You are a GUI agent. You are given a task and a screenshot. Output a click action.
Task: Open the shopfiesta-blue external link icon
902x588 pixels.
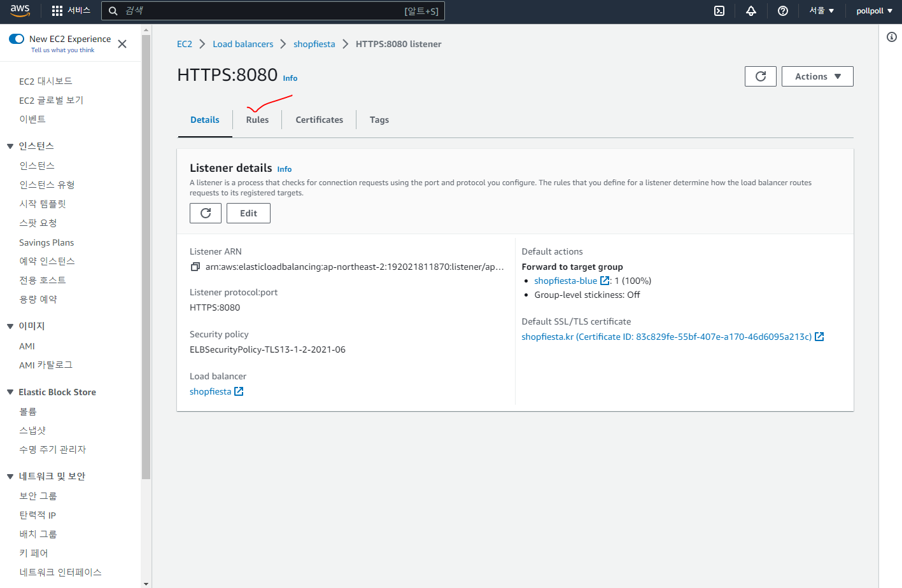605,281
